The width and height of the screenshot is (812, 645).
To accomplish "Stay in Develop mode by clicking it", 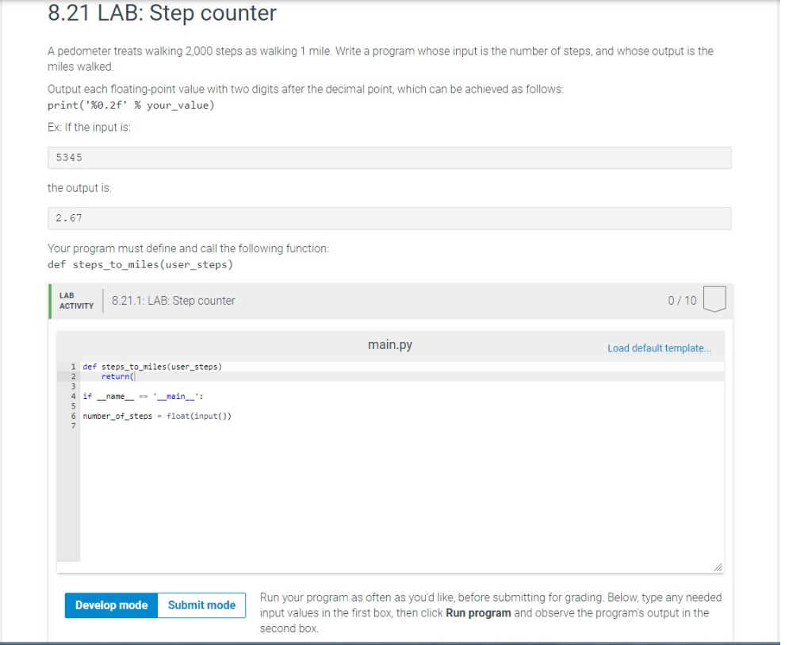I will coord(110,605).
